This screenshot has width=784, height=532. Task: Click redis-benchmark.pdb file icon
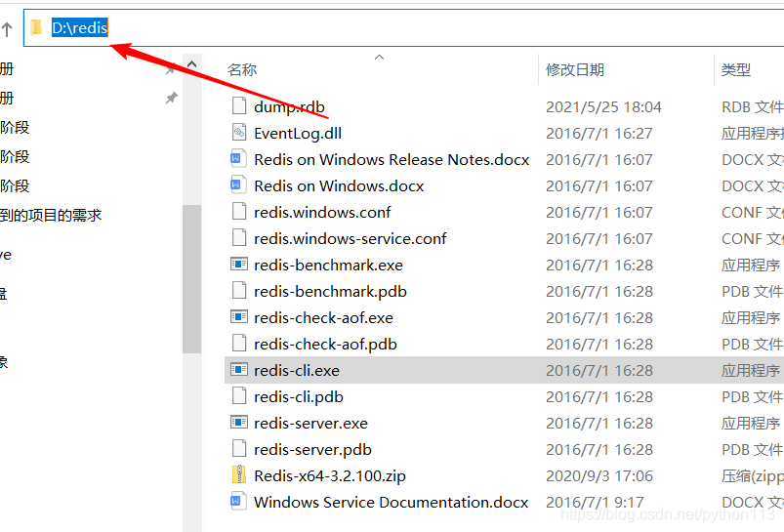(x=239, y=291)
